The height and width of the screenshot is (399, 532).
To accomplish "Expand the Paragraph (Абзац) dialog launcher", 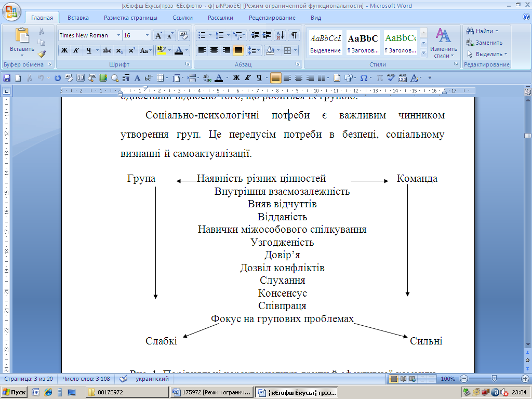I will (x=298, y=64).
